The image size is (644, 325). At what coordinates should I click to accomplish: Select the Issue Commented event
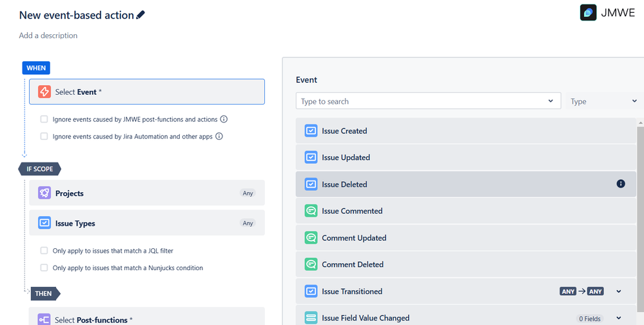(x=465, y=211)
